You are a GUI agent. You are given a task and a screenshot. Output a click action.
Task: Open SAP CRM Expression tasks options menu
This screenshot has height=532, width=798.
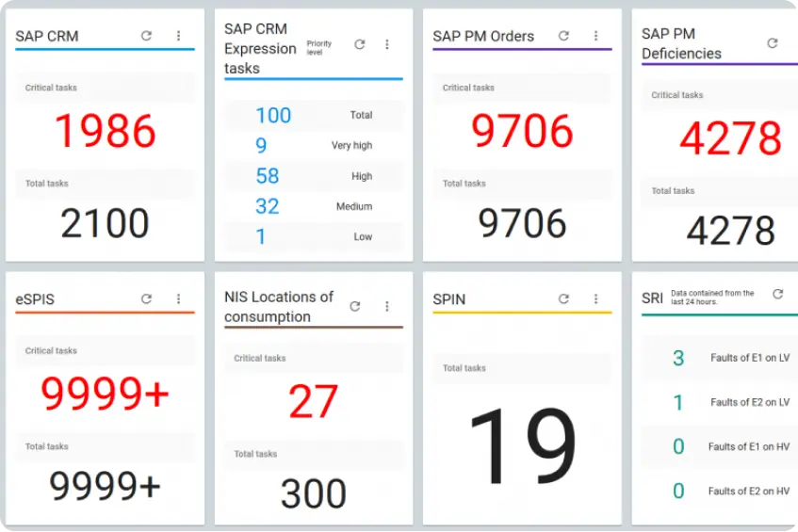[386, 44]
